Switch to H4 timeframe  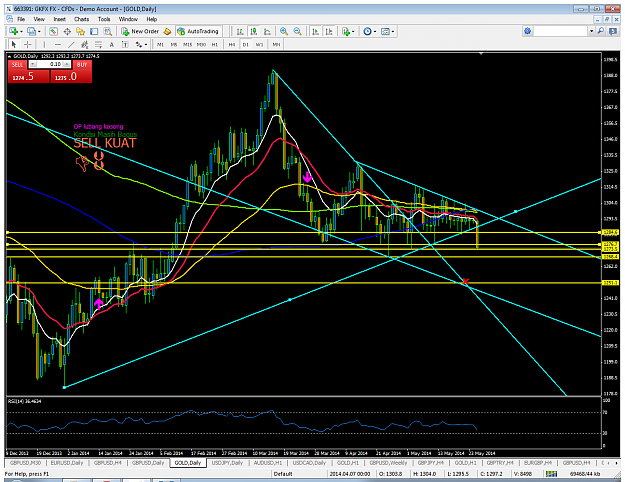232,44
